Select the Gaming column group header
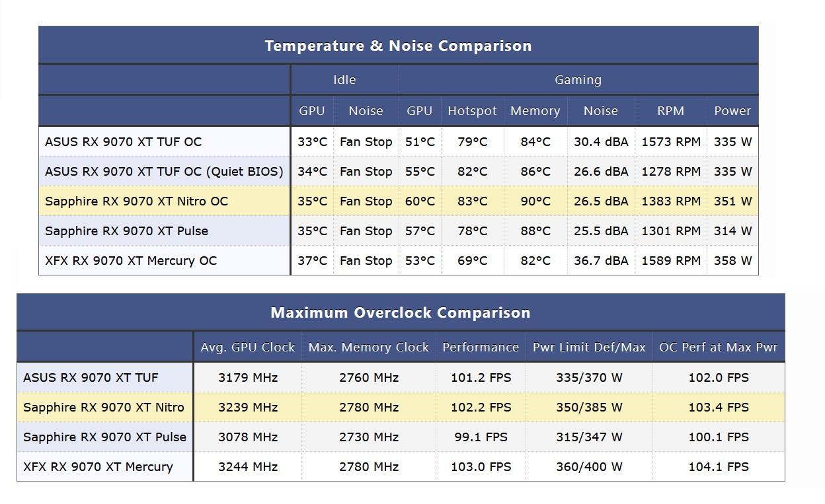Viewport: 825px width, 504px height. pyautogui.click(x=578, y=80)
